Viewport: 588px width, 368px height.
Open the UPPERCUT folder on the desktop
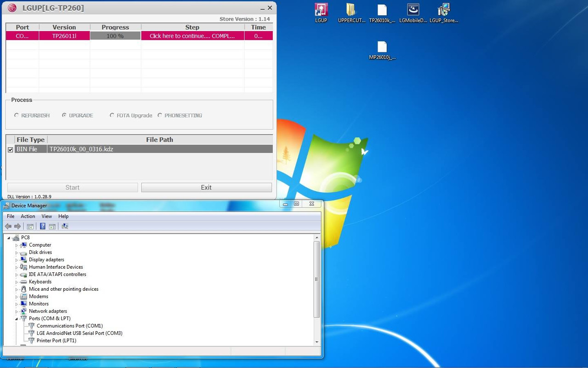point(351,13)
